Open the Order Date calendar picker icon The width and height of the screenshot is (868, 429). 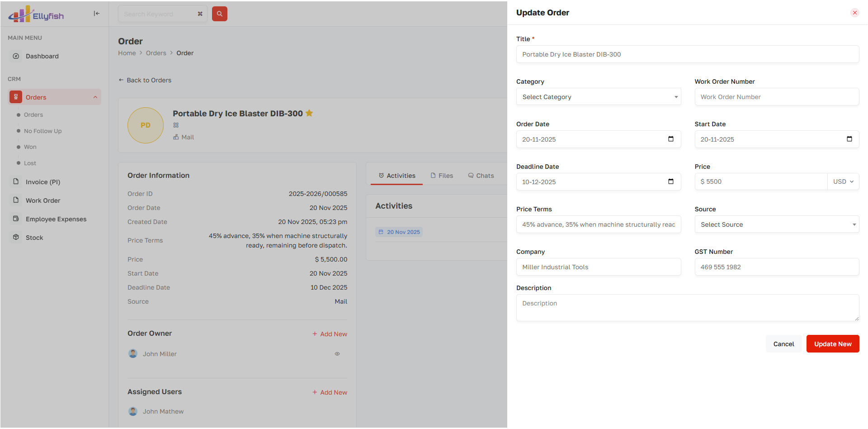click(x=670, y=139)
